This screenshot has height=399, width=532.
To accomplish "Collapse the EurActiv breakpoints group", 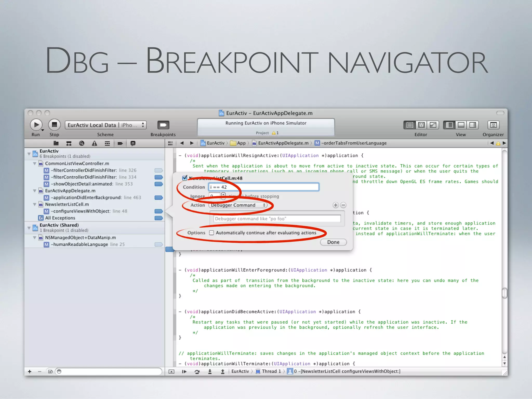I will coord(29,154).
